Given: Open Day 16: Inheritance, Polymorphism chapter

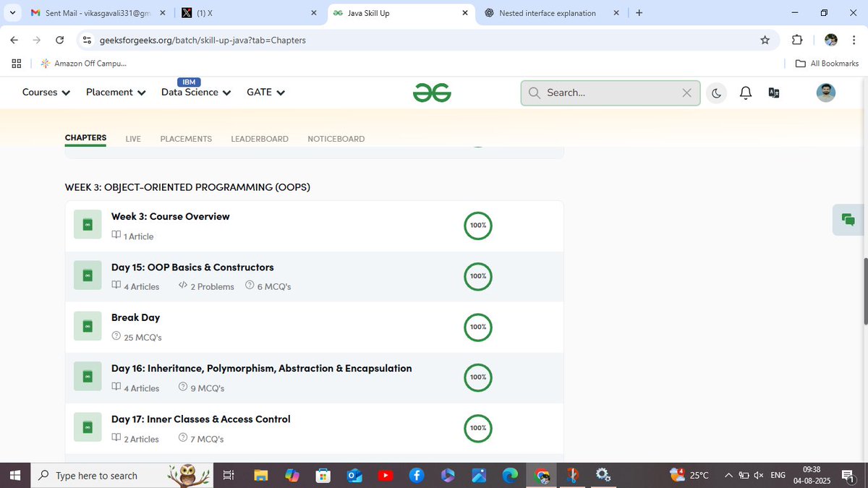Looking at the screenshot, I should click(262, 368).
